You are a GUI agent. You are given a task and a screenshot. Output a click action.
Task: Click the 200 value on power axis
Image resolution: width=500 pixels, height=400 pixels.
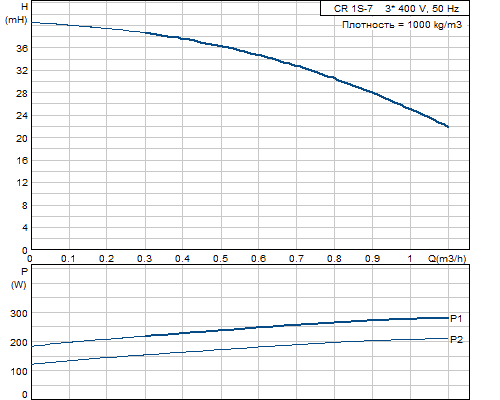pos(19,343)
